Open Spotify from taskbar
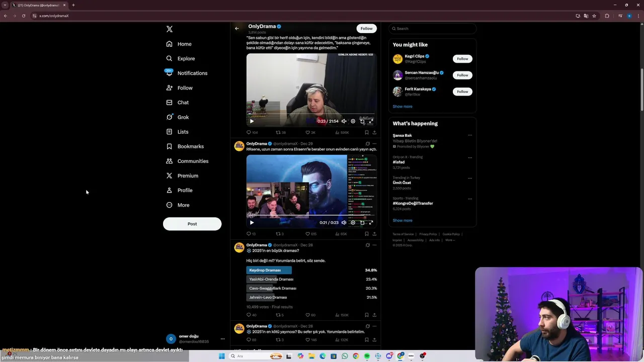The width and height of the screenshot is (644, 362). tap(367, 356)
